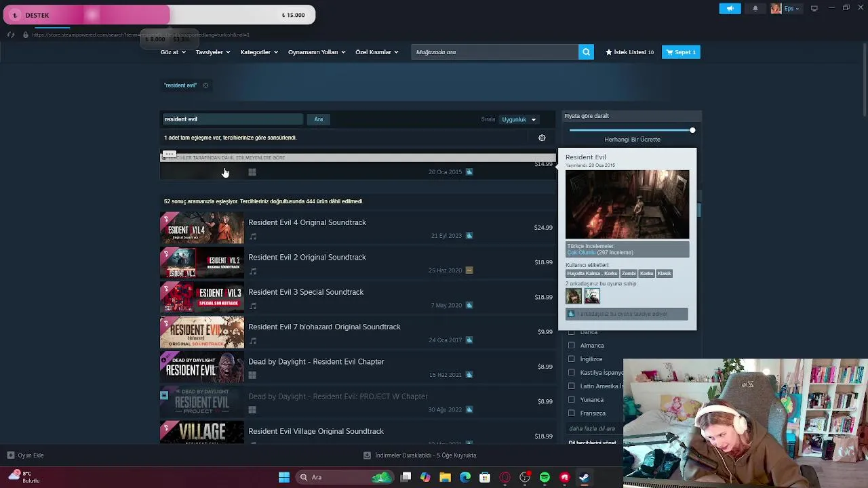Open Resident Evil 4 Original Soundtrack result
Viewport: 868px width, 488px height.
coord(357,228)
